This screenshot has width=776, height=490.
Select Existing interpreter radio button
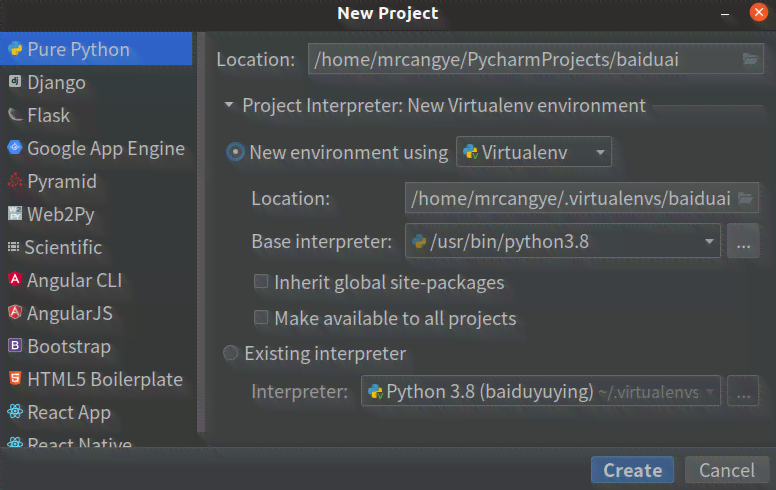230,353
